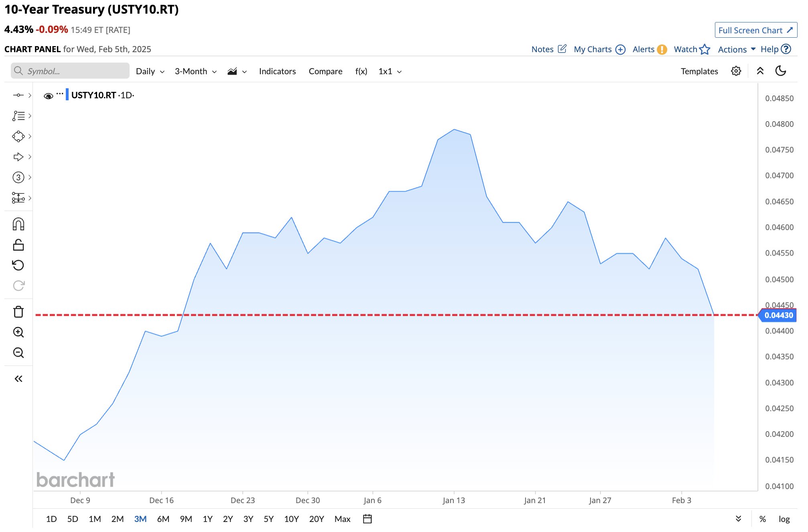Image resolution: width=808 pixels, height=532 pixels.
Task: Click the zoom out magnifier icon
Action: tap(18, 353)
